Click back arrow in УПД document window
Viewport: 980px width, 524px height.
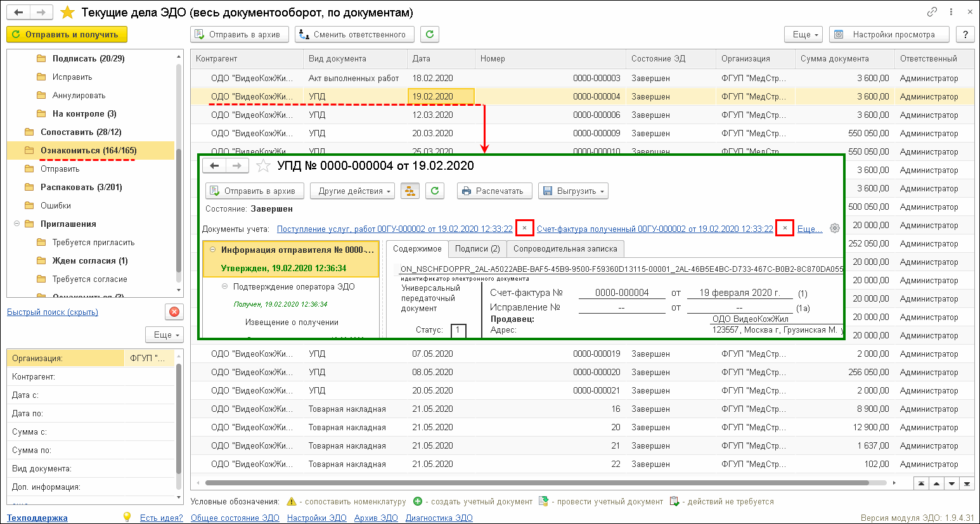coord(214,166)
